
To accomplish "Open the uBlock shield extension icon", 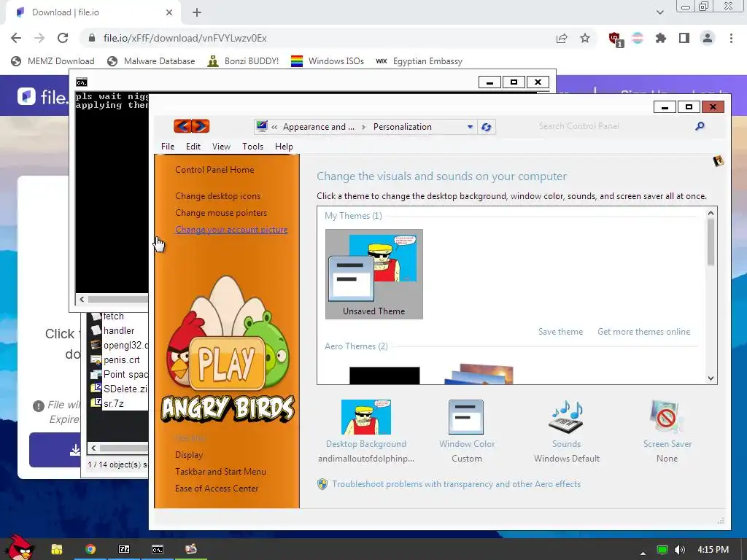I will coord(615,39).
